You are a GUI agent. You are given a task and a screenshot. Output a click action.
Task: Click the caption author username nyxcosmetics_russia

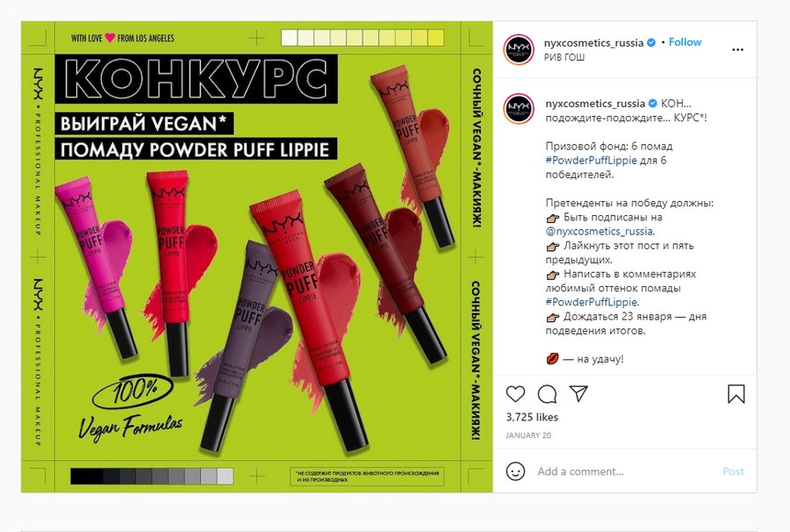[x=595, y=104]
